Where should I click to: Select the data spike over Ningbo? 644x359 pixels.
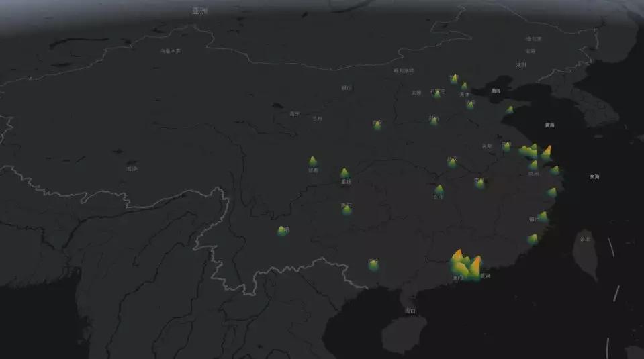point(555,170)
